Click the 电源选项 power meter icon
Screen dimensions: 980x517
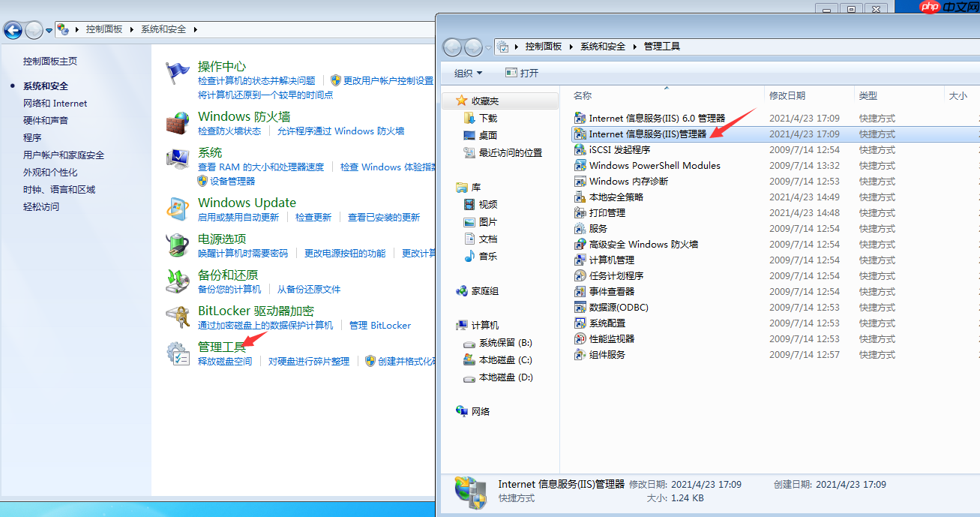coord(177,246)
